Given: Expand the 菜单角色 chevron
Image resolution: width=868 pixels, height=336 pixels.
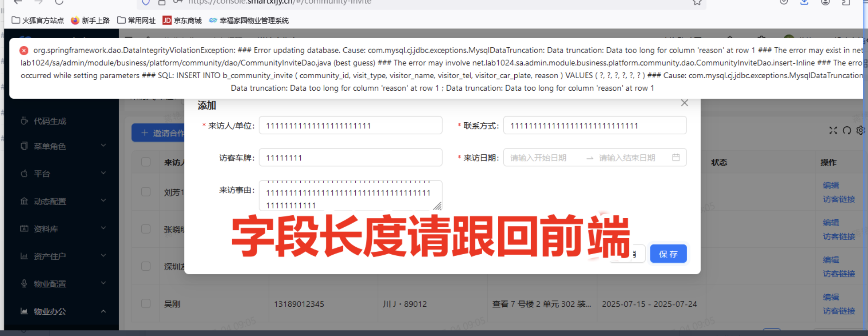Looking at the screenshot, I should (104, 146).
